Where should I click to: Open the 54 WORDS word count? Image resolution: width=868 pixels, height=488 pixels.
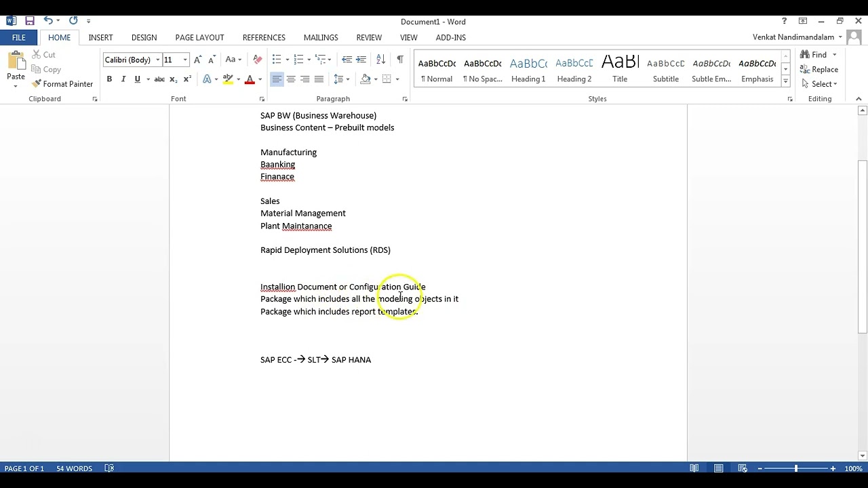pyautogui.click(x=74, y=468)
